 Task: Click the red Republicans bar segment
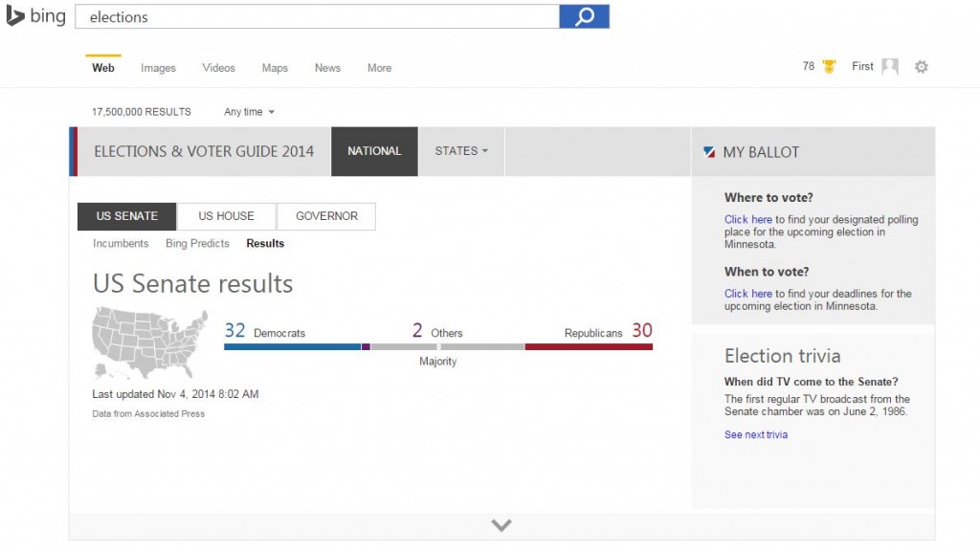[589, 346]
